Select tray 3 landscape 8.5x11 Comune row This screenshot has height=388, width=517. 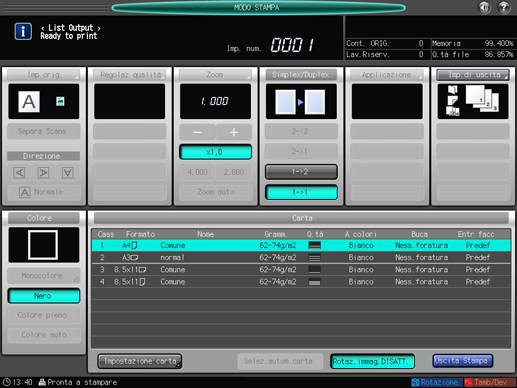coord(301,270)
